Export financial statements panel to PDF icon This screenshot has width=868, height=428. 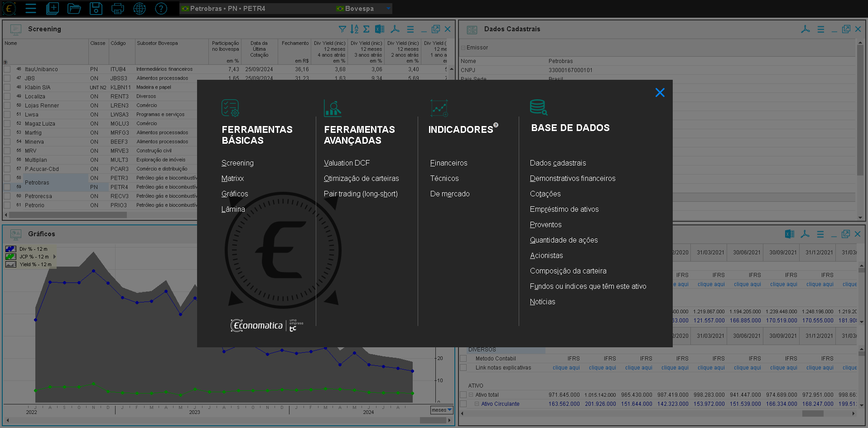(805, 234)
